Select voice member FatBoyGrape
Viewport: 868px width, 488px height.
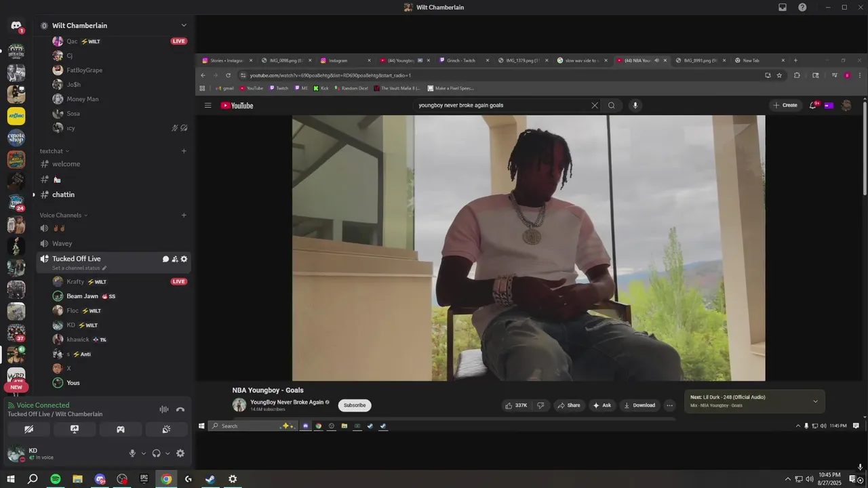tap(85, 70)
